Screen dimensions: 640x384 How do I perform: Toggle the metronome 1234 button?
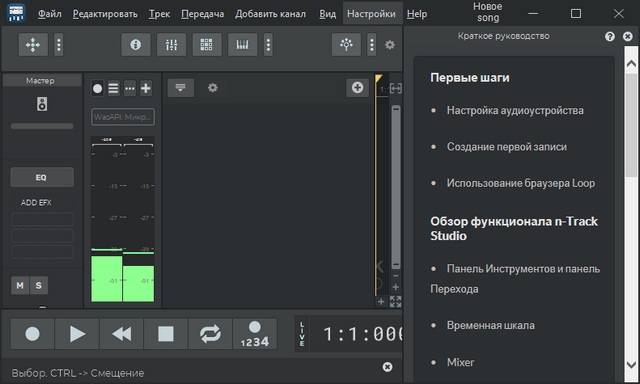coord(255,334)
